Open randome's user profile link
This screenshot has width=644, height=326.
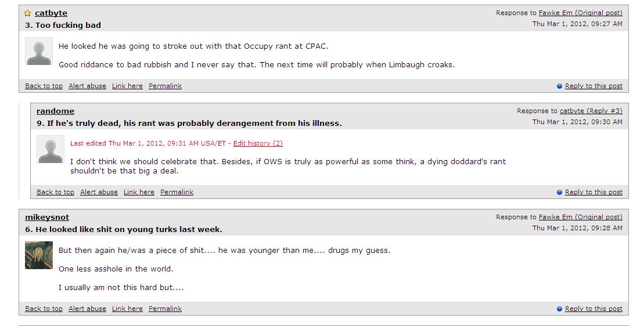coord(55,111)
